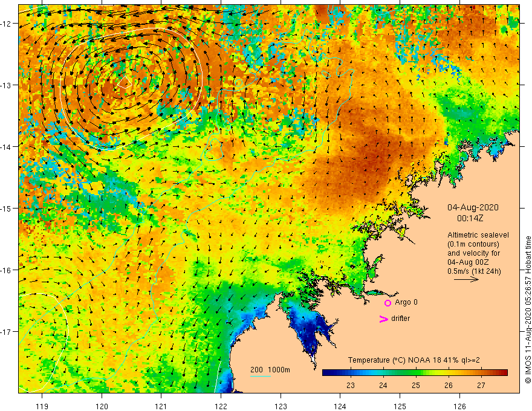The image size is (532, 411).
Task: Click the date text 04-Aug-2020
Action: tap(473, 207)
